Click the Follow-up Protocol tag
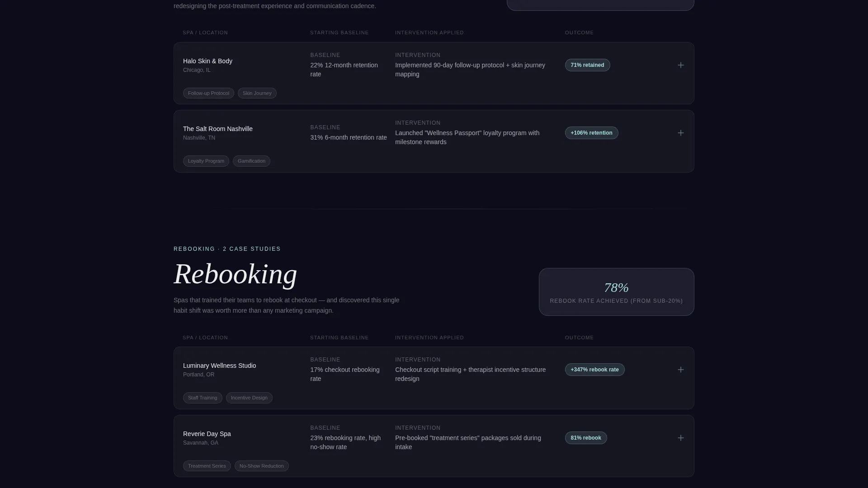868x488 pixels. pyautogui.click(x=208, y=93)
